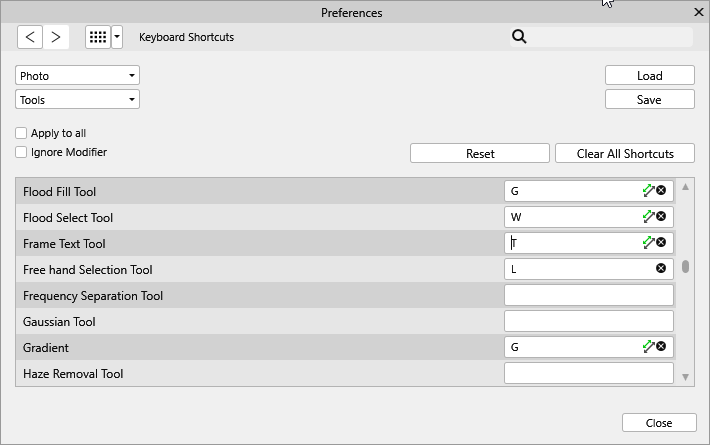
Task: Click the green arrow icon for Gradient
Action: coord(648,346)
